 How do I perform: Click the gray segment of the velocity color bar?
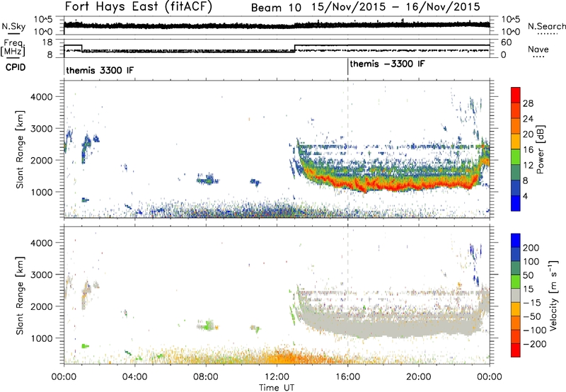(x=516, y=295)
